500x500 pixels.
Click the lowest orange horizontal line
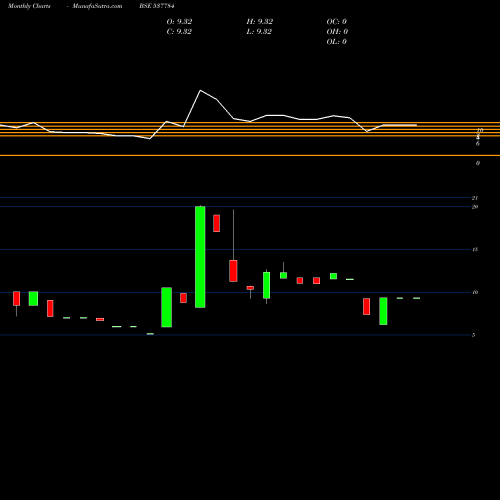250,155
